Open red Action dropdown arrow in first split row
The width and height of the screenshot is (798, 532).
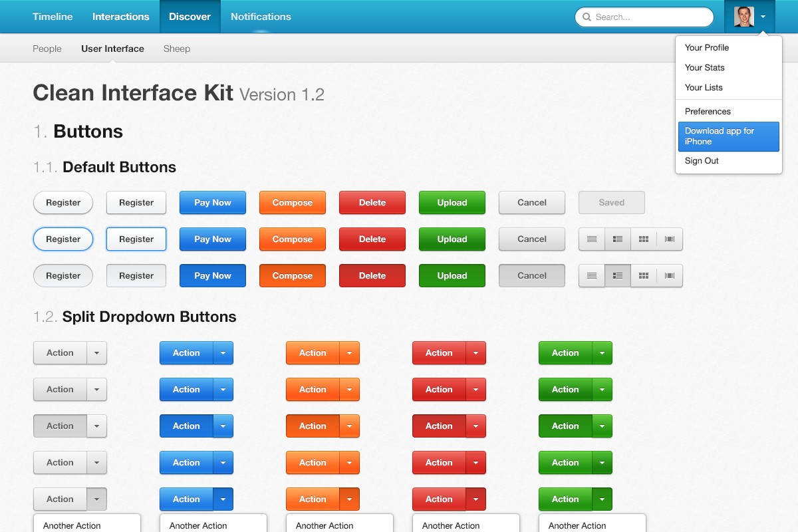point(475,353)
